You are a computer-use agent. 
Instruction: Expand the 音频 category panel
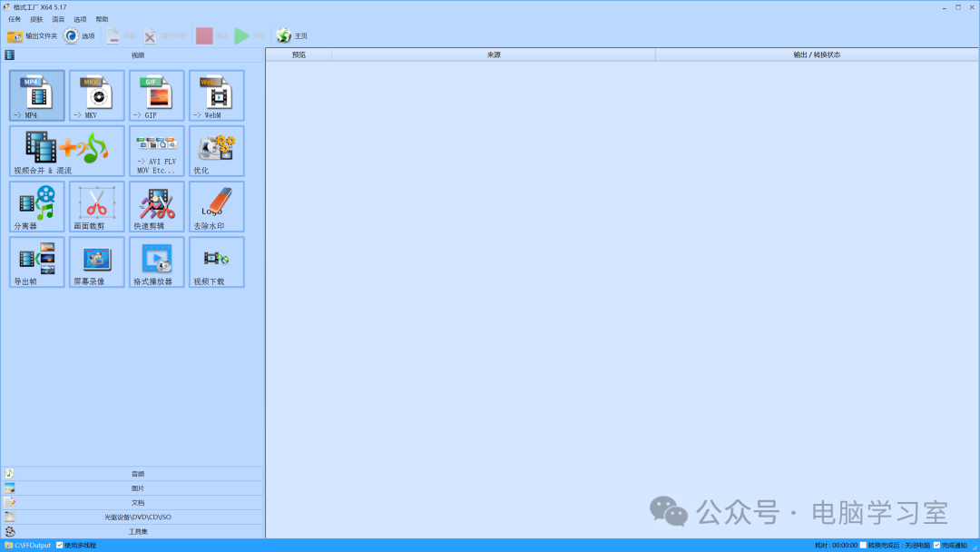click(x=132, y=473)
